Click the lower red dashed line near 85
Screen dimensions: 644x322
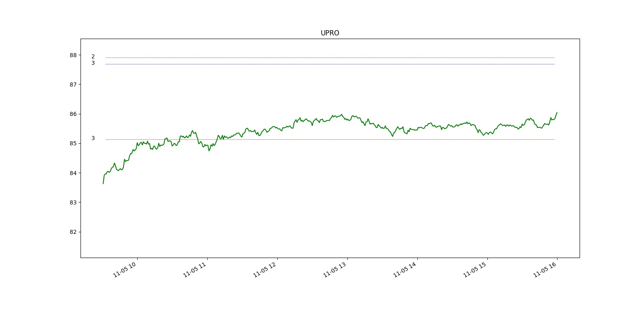click(330, 139)
